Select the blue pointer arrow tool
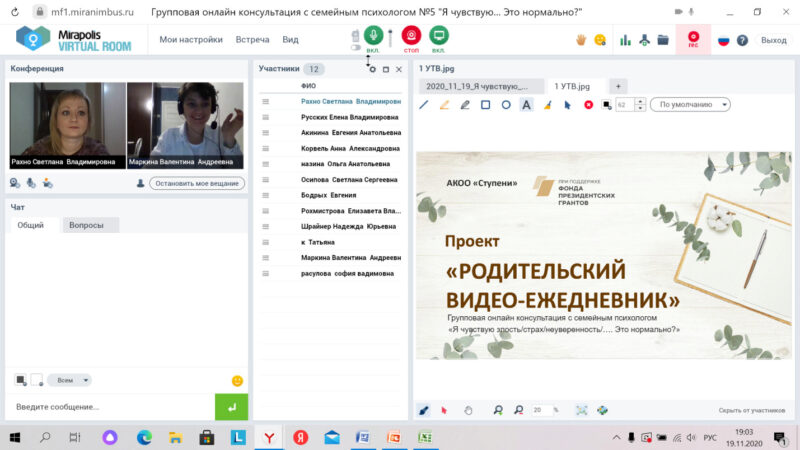This screenshot has width=800, height=450. point(567,105)
